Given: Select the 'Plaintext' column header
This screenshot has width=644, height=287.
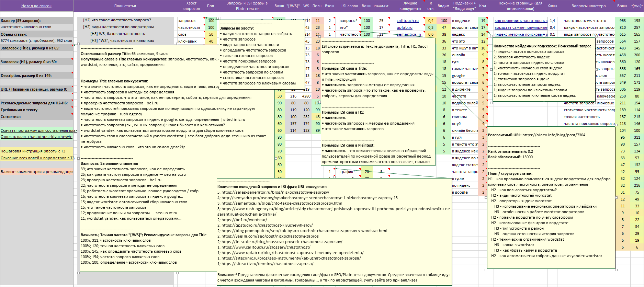Looking at the screenshot, I should click(381, 6).
